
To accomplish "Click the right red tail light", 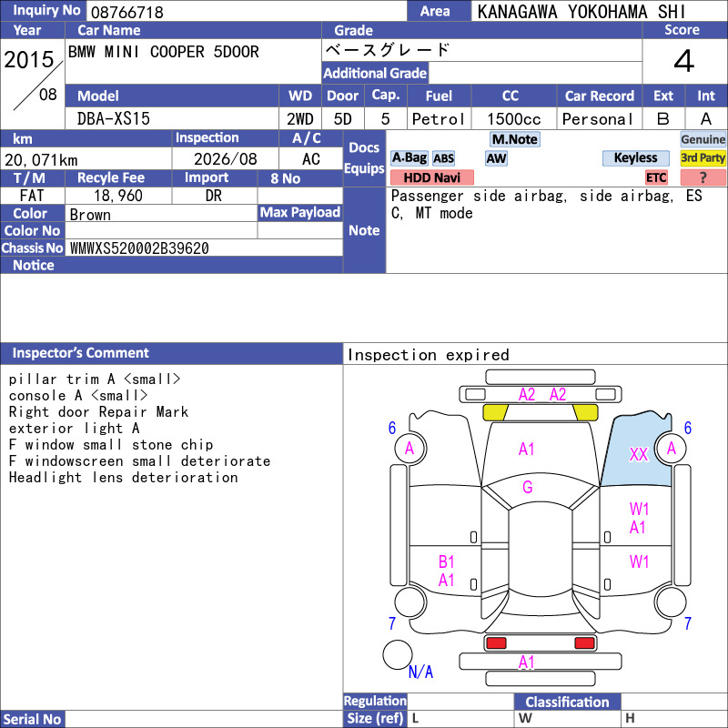I will click(584, 643).
